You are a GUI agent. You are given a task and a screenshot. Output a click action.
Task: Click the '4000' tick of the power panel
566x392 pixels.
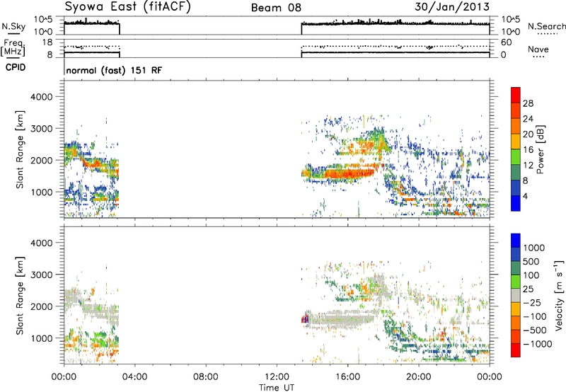[x=42, y=97]
